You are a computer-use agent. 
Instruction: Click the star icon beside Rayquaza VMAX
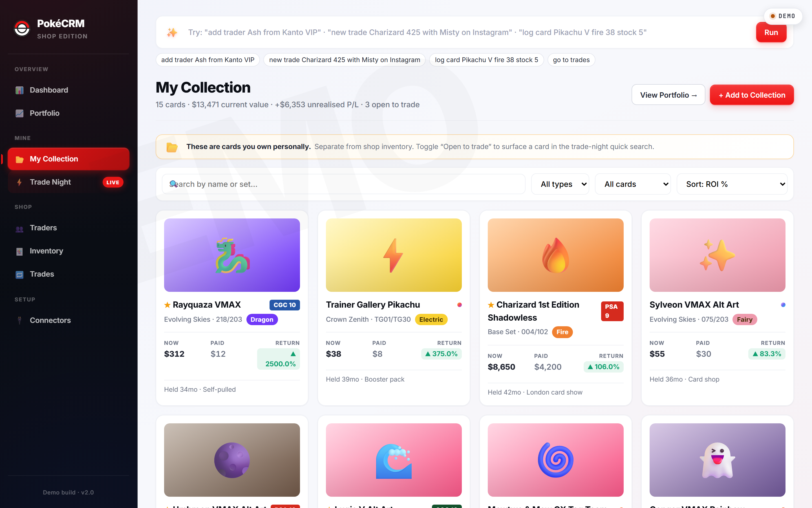[167, 305]
